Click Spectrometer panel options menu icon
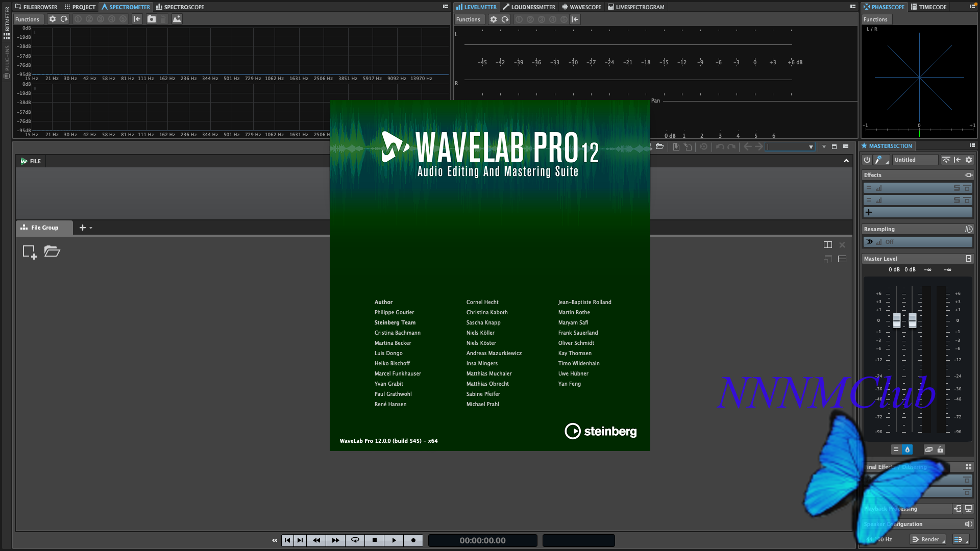This screenshot has width=980, height=551. coord(445,7)
